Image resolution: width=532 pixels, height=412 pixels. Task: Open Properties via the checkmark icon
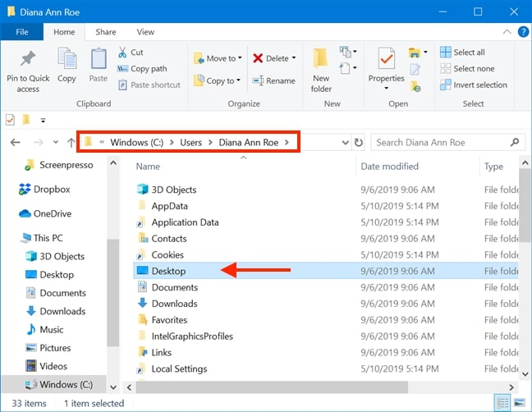pyautogui.click(x=386, y=58)
